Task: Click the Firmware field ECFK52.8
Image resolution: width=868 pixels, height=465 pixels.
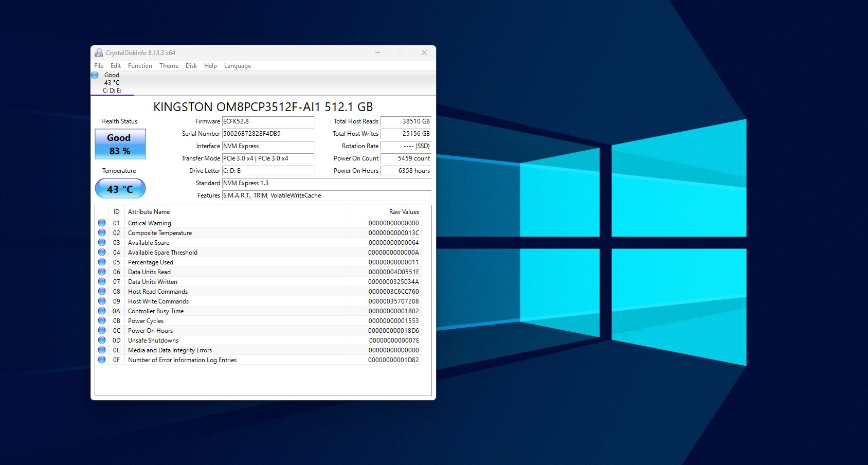Action: click(x=268, y=121)
